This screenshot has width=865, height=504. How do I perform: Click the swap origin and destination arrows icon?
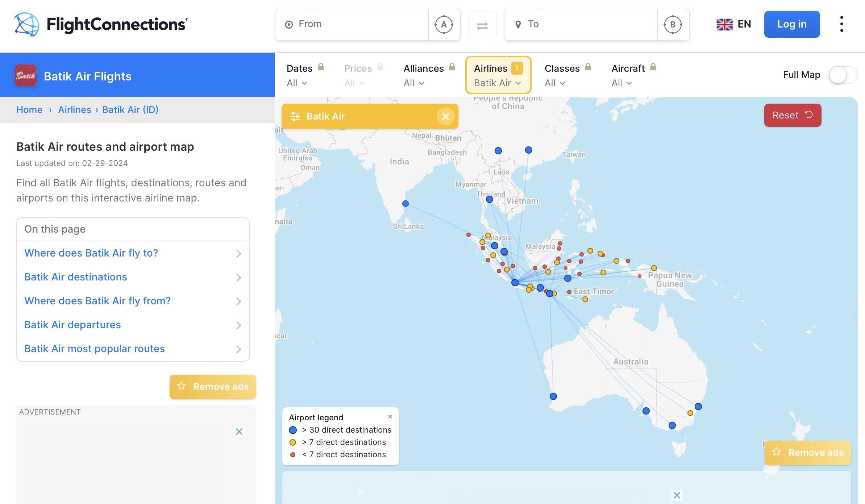[x=482, y=25]
